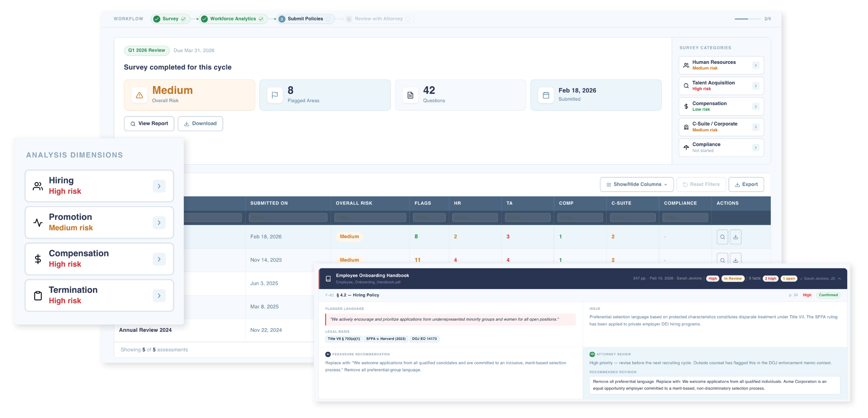Image resolution: width=868 pixels, height=418 pixels.
Task: Sort by the Submitted On column header
Action: coord(269,203)
